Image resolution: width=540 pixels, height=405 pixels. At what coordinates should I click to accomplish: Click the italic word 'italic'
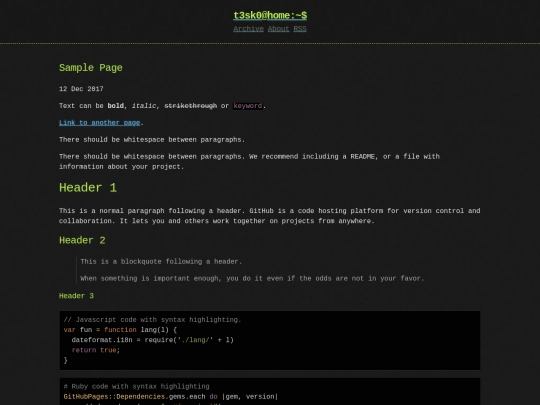(x=144, y=106)
